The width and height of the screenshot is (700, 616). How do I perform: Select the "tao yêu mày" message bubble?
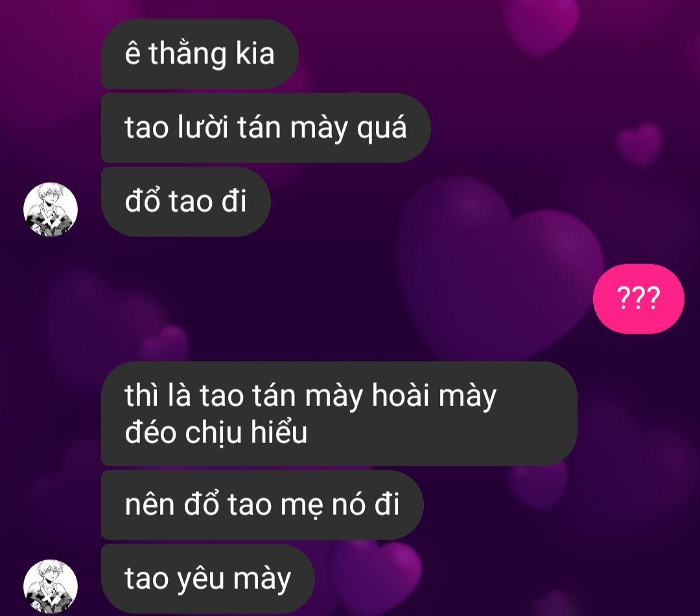point(208,578)
